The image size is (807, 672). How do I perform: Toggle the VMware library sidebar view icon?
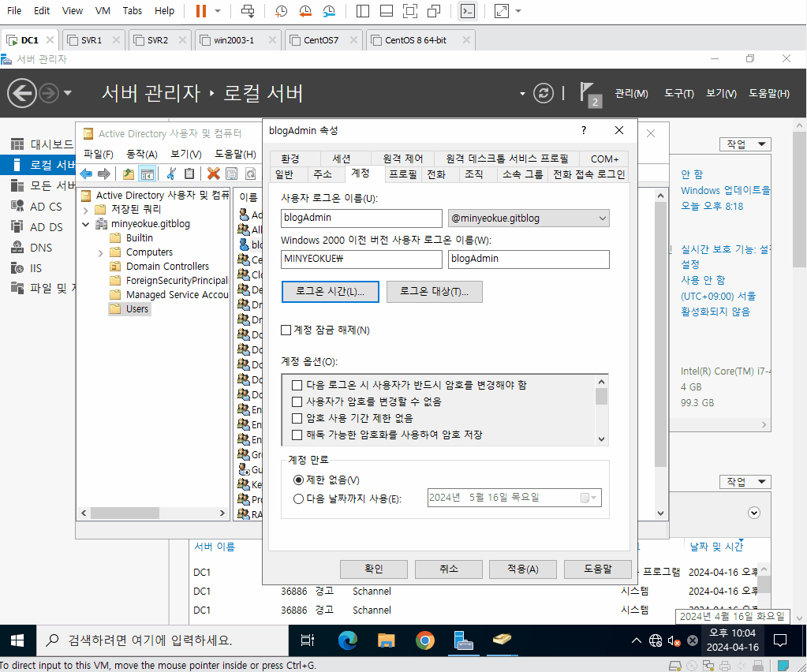click(362, 11)
